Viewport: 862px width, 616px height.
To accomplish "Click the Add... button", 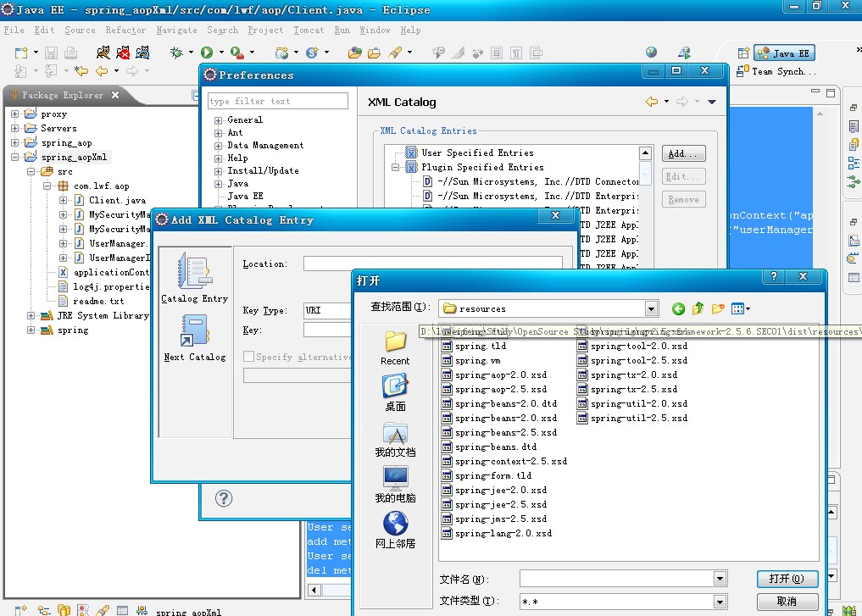I will 683,154.
